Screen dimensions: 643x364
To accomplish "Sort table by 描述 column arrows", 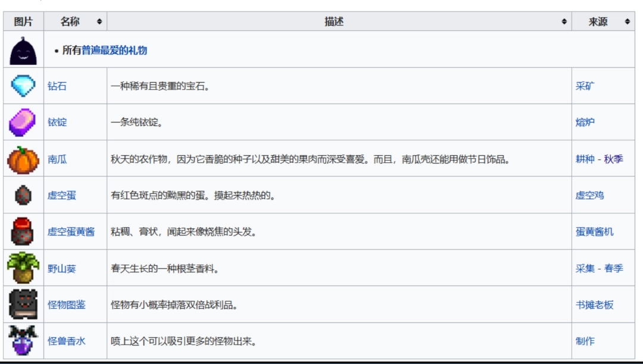I will 564,21.
